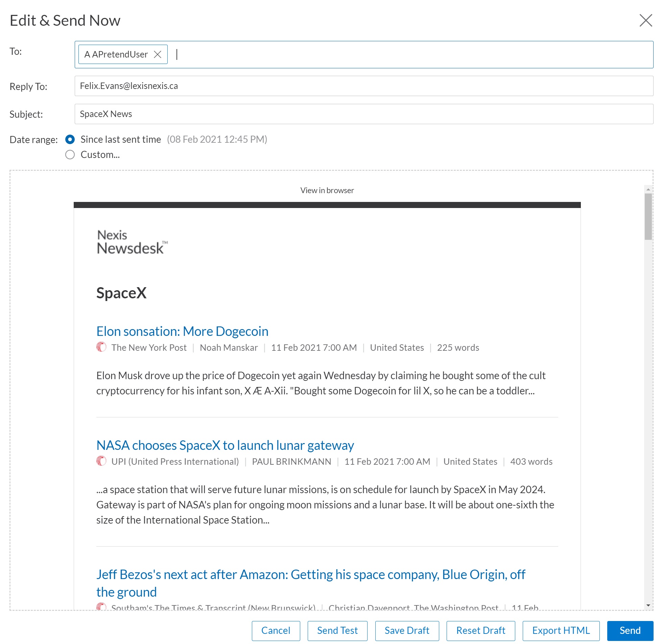
Task: Open View in browser link
Action: [327, 190]
